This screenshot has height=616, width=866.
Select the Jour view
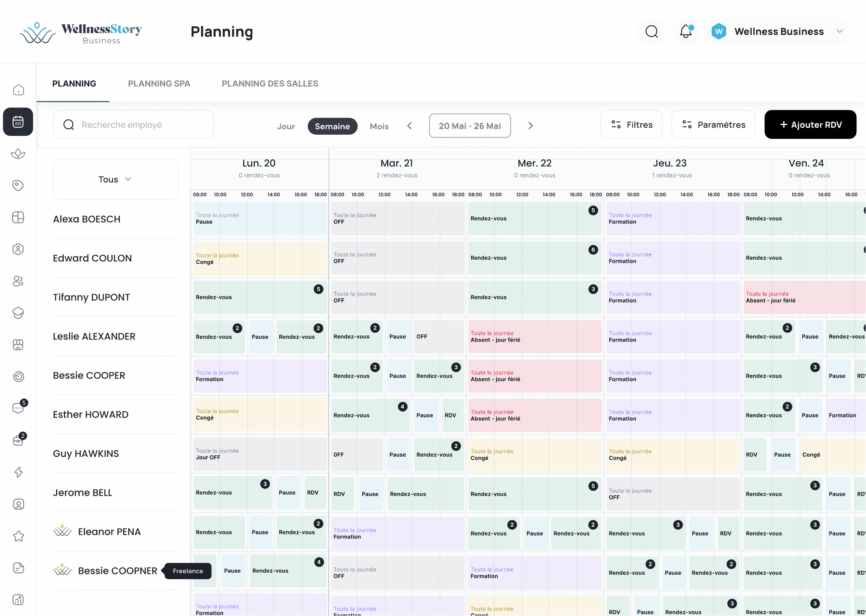coord(286,126)
